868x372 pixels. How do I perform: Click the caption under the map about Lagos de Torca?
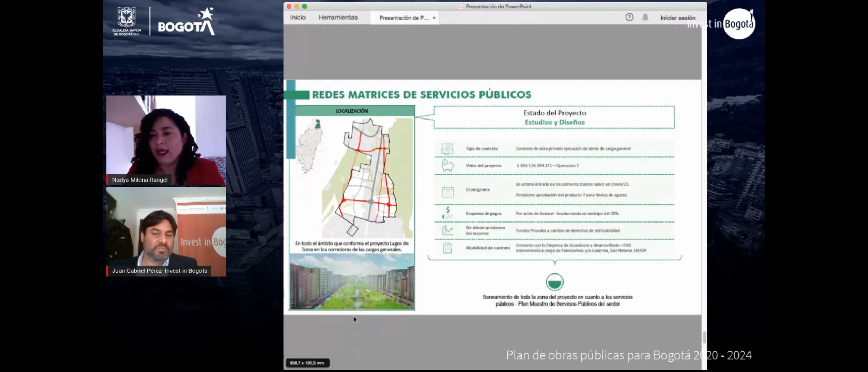[x=352, y=246]
